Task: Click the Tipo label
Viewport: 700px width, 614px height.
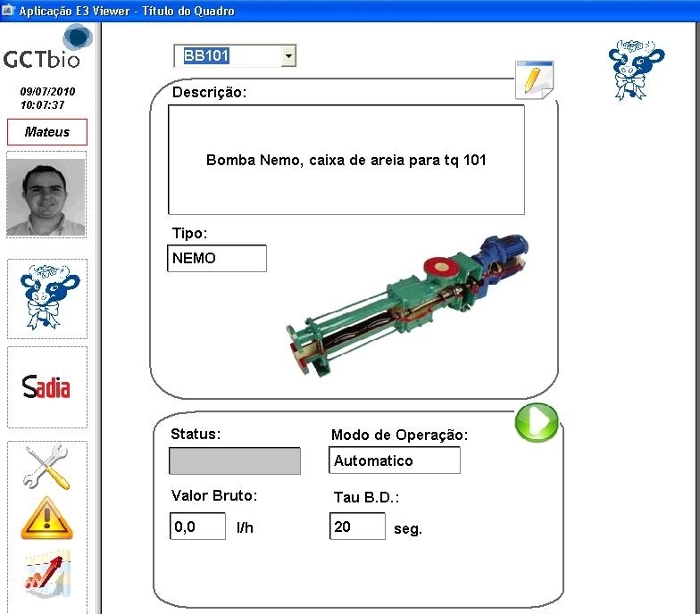Action: 189,233
